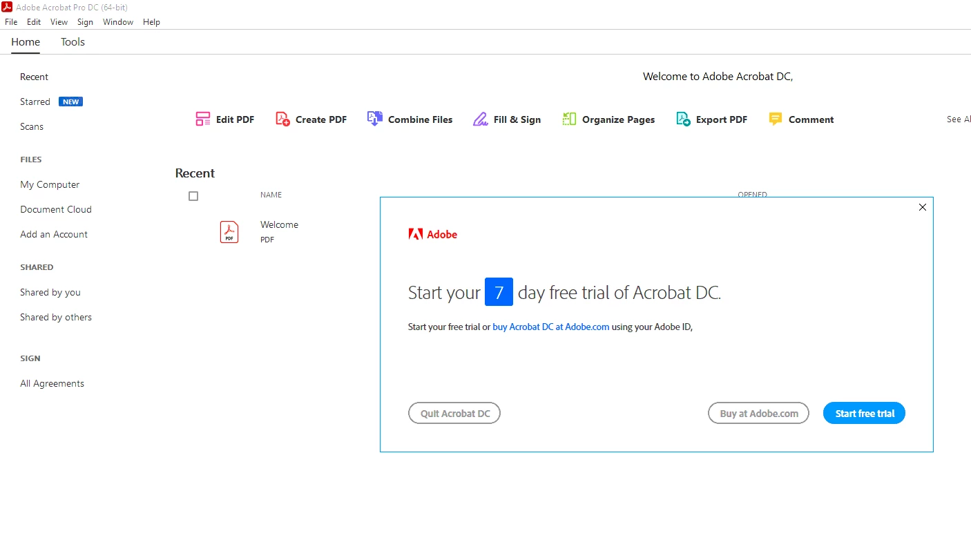Click the NAME column header
Viewport: 971px width, 560px height.
[x=271, y=195]
